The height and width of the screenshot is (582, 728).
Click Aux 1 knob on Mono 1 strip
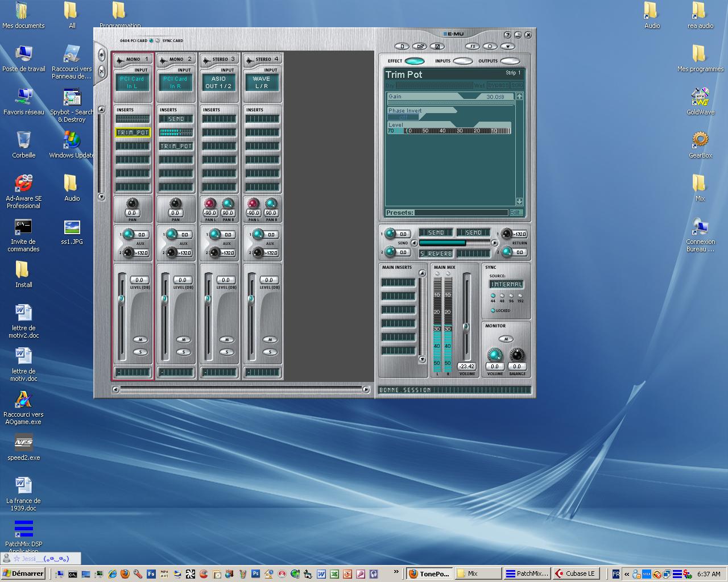pyautogui.click(x=128, y=234)
